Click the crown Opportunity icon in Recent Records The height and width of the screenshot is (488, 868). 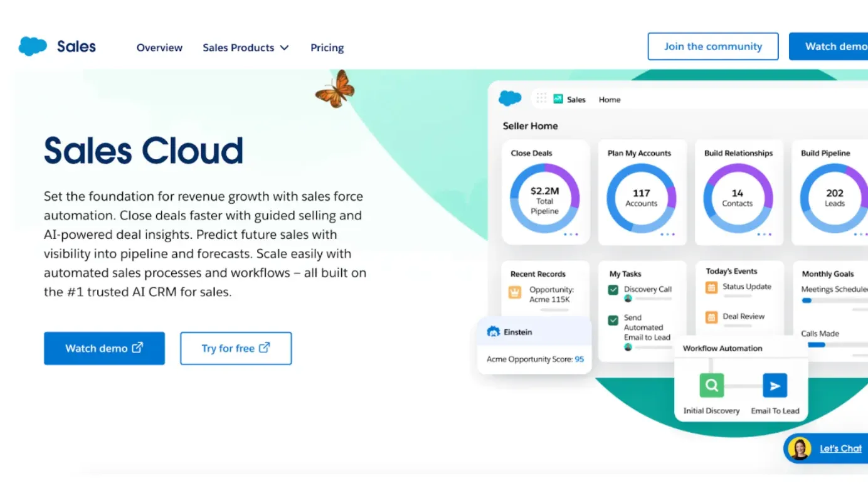(515, 292)
